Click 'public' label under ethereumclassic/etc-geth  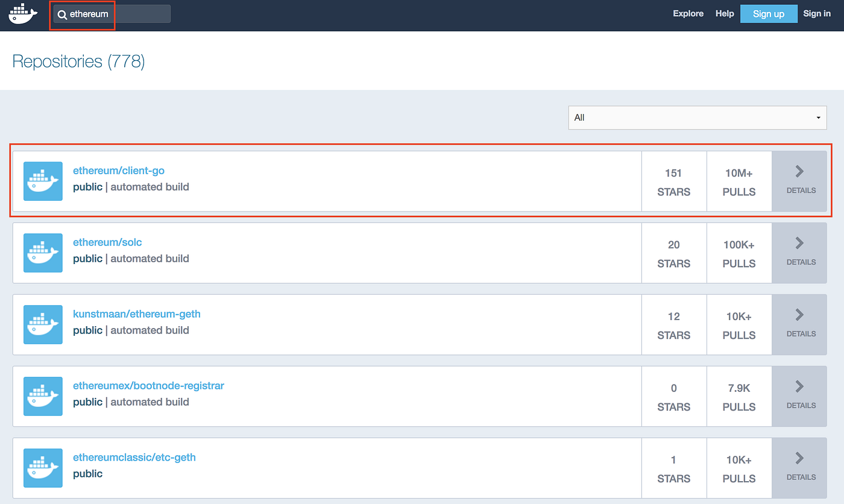[88, 474]
